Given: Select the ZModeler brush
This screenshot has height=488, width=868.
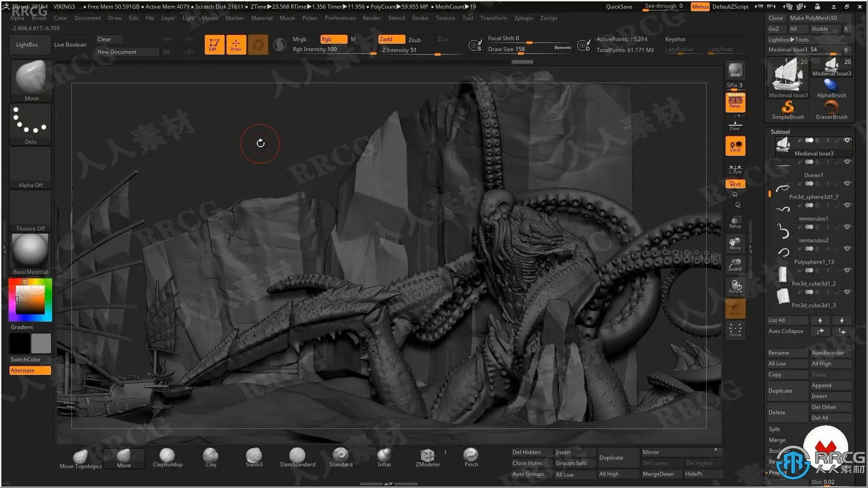Looking at the screenshot, I should (428, 458).
